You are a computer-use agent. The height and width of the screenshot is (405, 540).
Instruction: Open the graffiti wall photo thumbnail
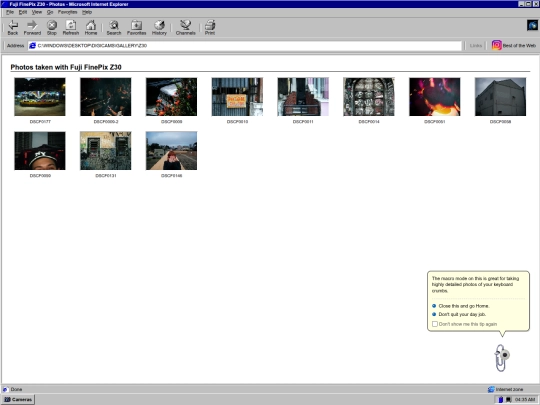point(105,150)
